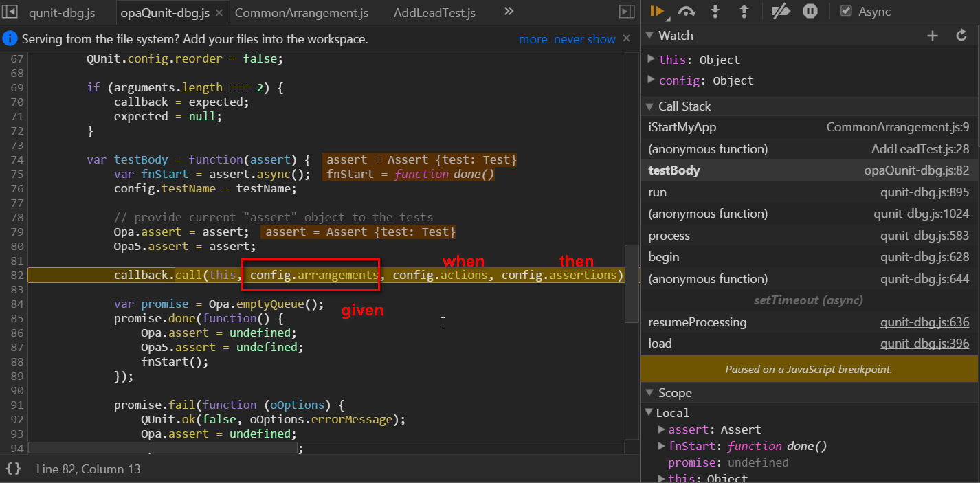Dismiss the workspace info bar

point(626,38)
